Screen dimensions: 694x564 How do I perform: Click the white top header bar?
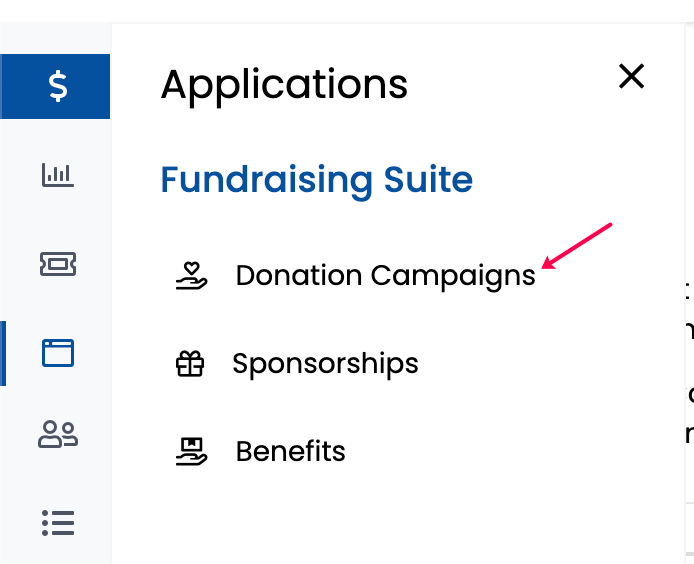(x=347, y=11)
